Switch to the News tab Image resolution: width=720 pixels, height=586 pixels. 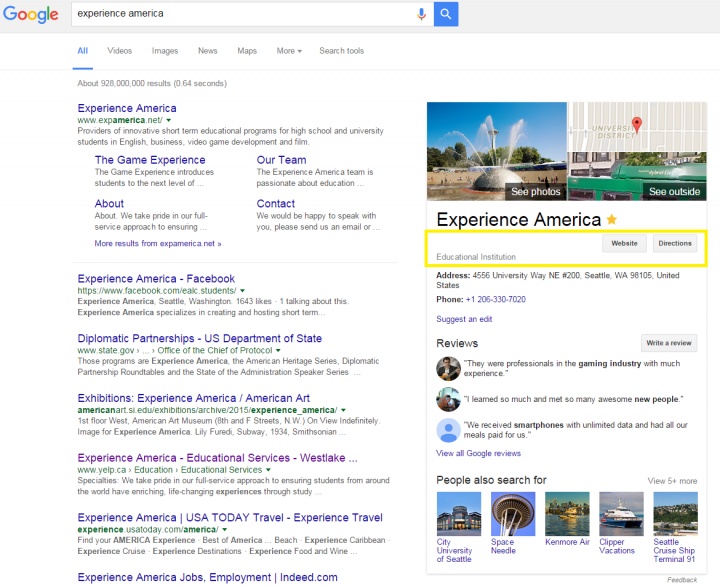pos(208,51)
